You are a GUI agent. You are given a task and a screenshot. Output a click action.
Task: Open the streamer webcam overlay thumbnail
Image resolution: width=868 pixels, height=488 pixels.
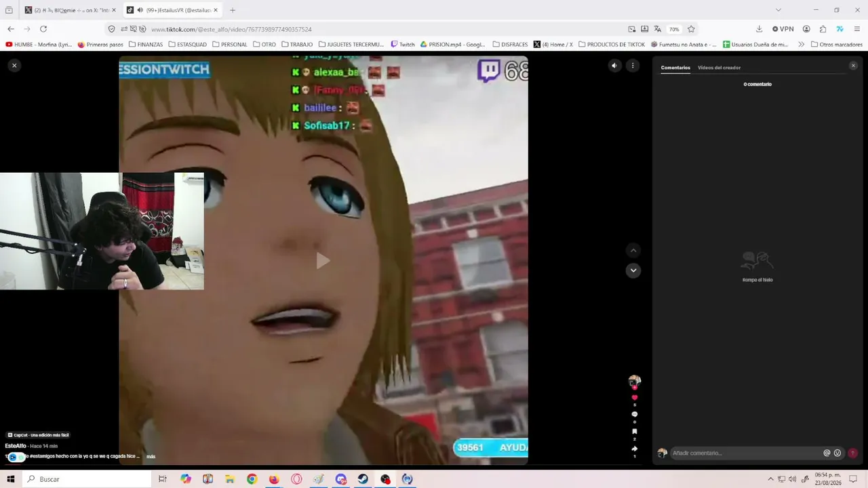[102, 231]
